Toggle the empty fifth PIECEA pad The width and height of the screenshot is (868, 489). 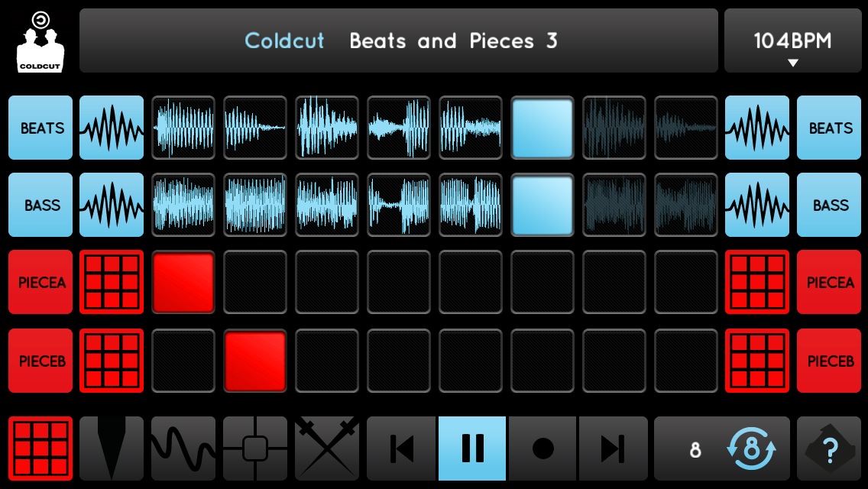[x=471, y=283]
